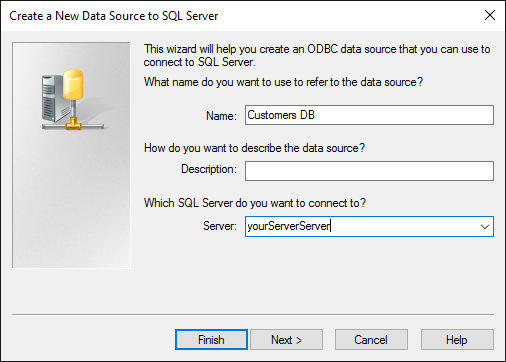Screen dimensions: 506x362
Task: Expand the Server dropdown arrow
Action: (485, 227)
